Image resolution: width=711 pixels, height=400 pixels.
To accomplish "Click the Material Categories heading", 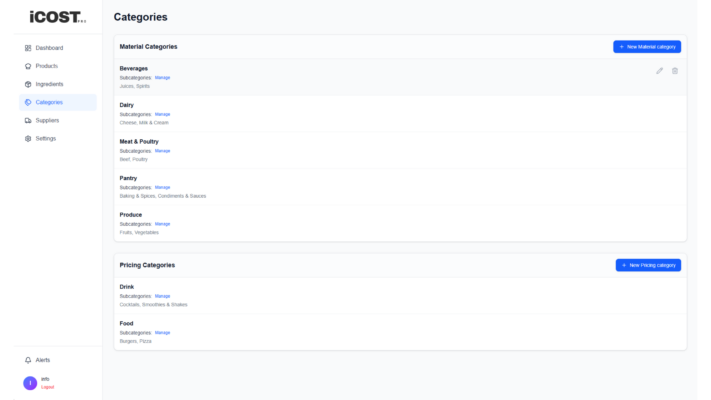I will 148,47.
